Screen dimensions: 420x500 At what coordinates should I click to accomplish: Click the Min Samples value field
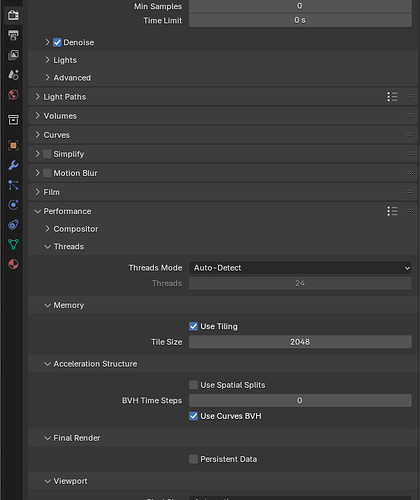tap(300, 6)
